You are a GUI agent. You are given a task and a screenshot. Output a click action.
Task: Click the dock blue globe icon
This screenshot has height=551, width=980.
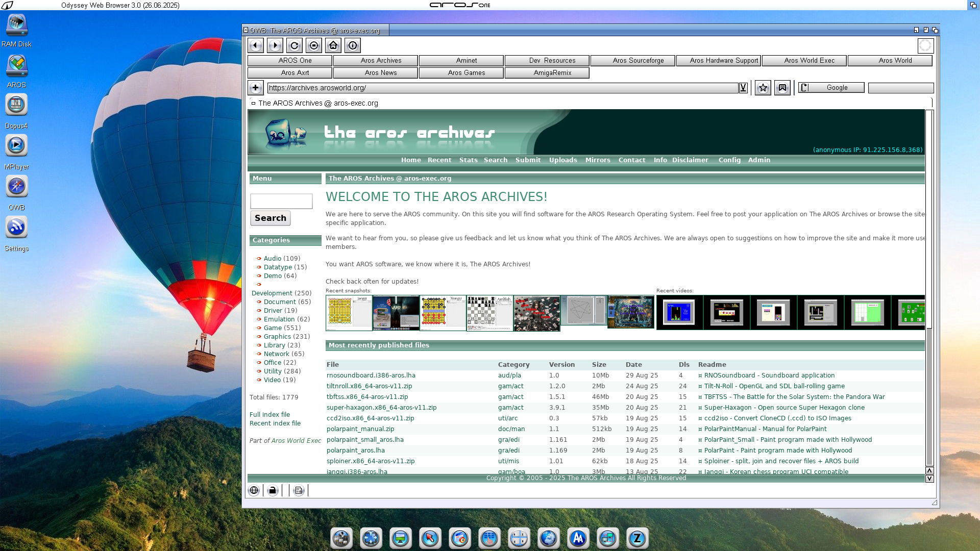click(549, 538)
